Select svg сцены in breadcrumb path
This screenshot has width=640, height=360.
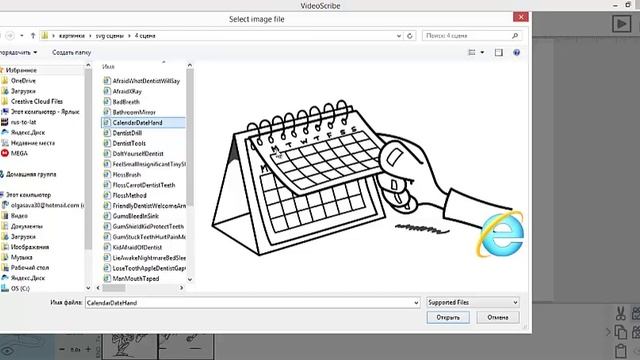(x=109, y=36)
